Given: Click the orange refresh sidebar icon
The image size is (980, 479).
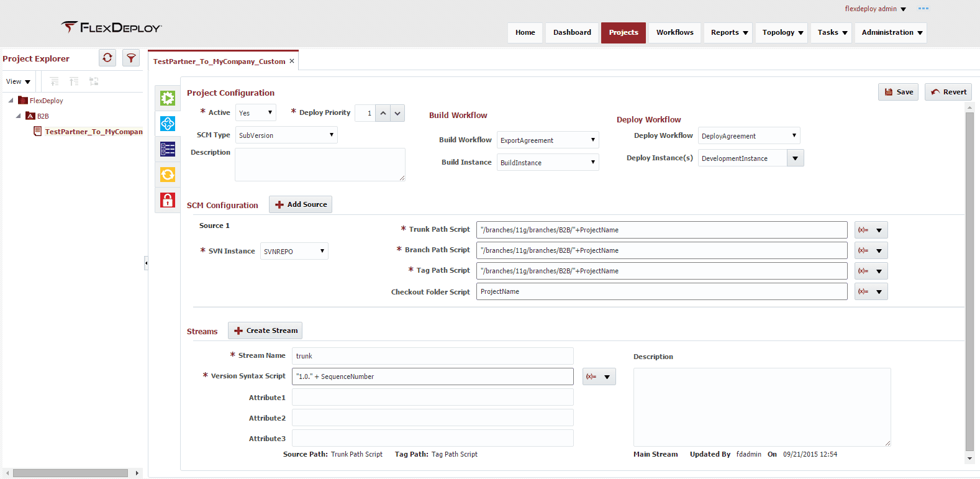Looking at the screenshot, I should [168, 175].
